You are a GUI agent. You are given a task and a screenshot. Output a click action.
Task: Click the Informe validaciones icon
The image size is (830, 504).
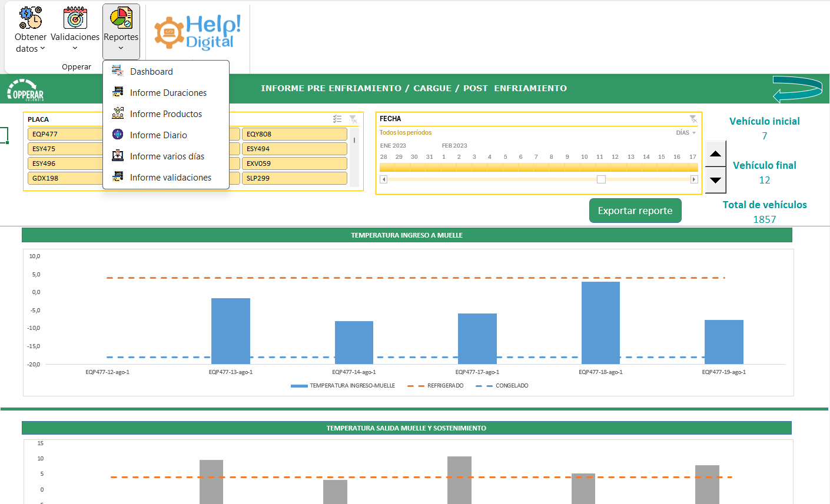pyautogui.click(x=118, y=177)
